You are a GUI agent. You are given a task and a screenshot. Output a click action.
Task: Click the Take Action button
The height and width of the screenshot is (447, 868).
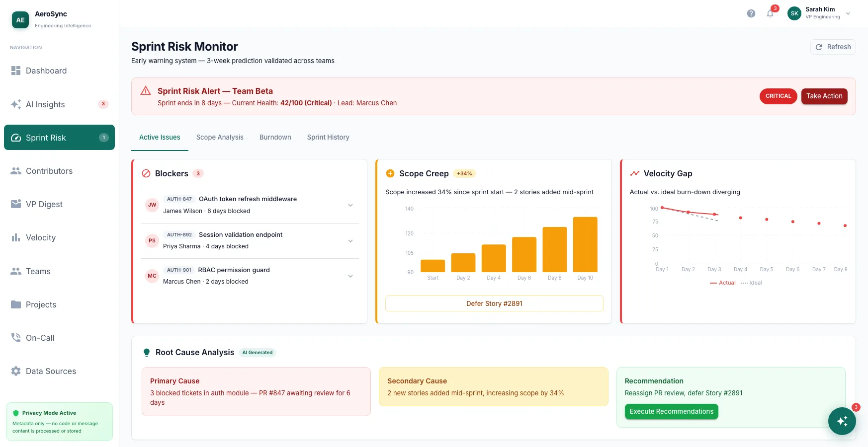pyautogui.click(x=824, y=96)
